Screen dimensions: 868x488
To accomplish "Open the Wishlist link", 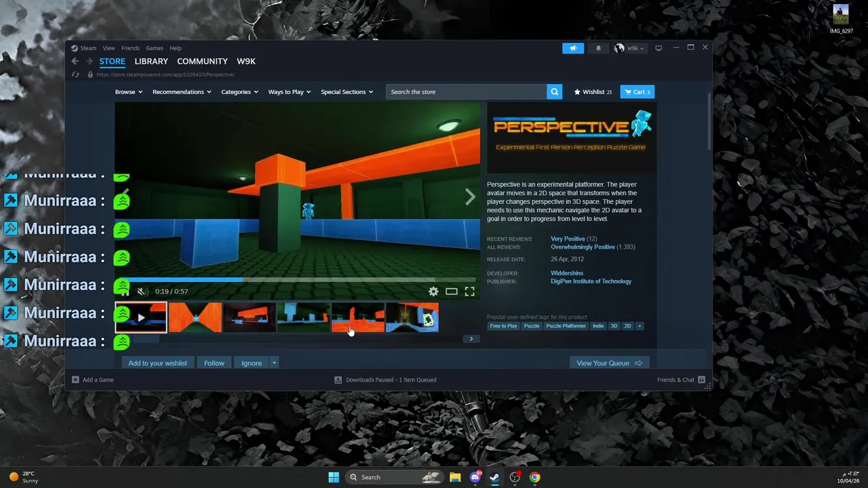I will pos(593,91).
